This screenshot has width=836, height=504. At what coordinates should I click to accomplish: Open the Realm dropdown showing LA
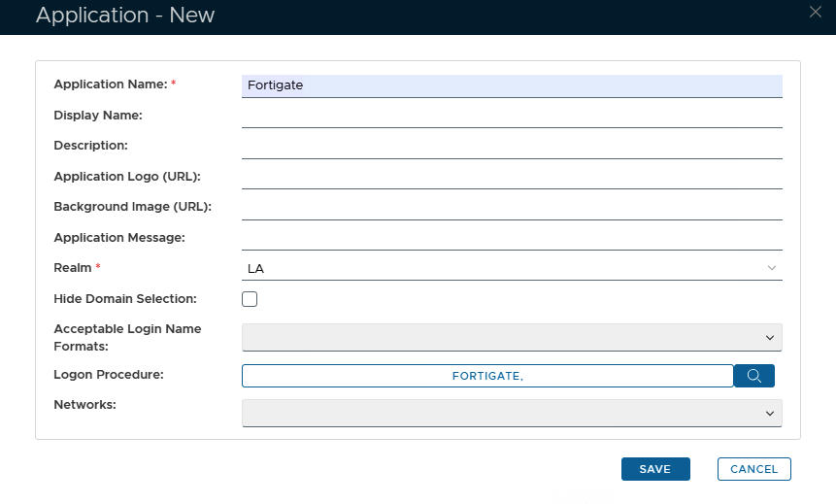pos(512,268)
